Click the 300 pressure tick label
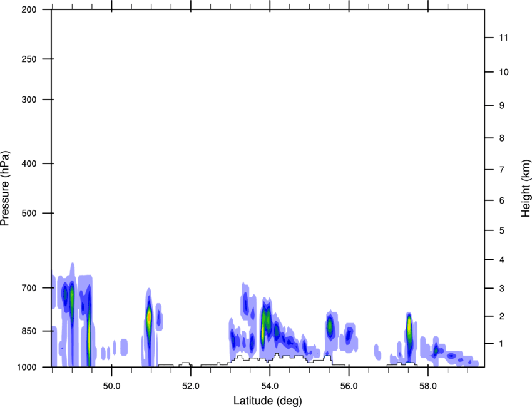 point(29,100)
